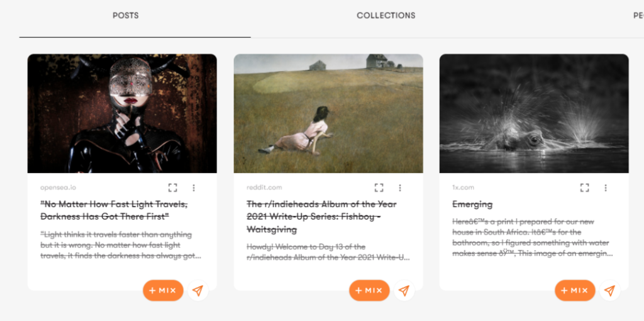Image resolution: width=644 pixels, height=321 pixels.
Task: Click the Mix button on opensea.io post
Action: coord(163,290)
